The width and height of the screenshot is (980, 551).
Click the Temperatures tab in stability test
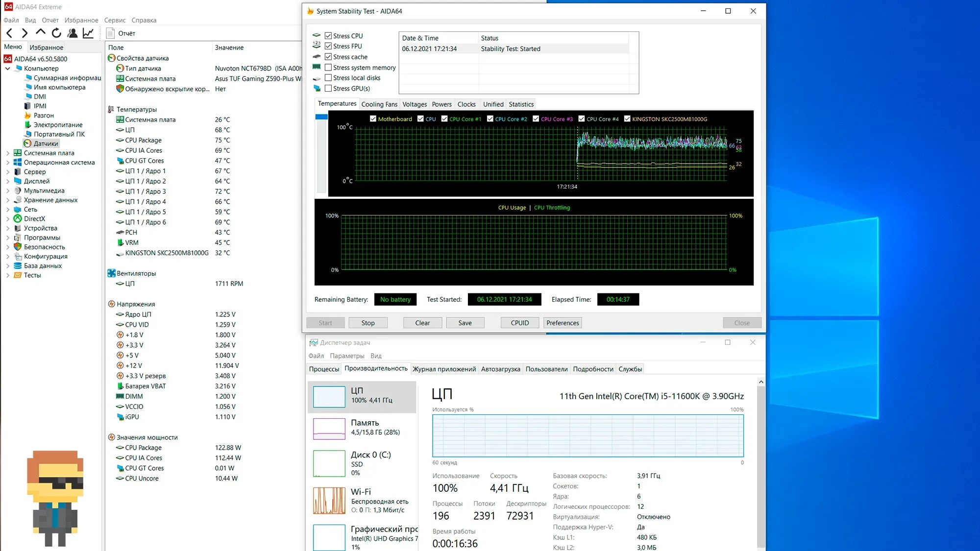click(337, 104)
